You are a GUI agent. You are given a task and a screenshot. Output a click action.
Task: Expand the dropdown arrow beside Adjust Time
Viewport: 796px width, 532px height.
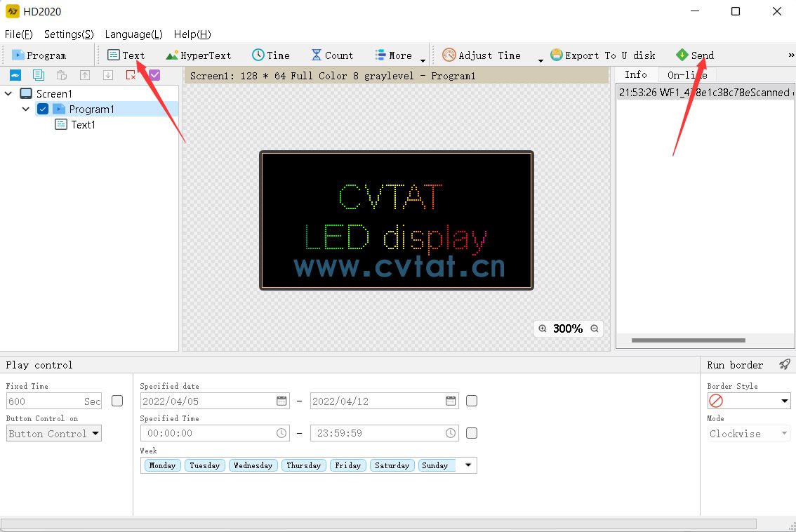click(540, 60)
